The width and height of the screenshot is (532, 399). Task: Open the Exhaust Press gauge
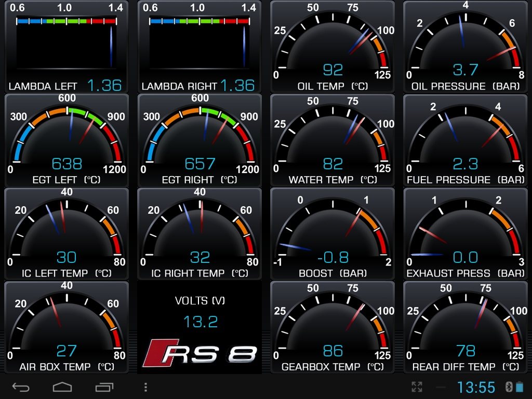click(465, 234)
